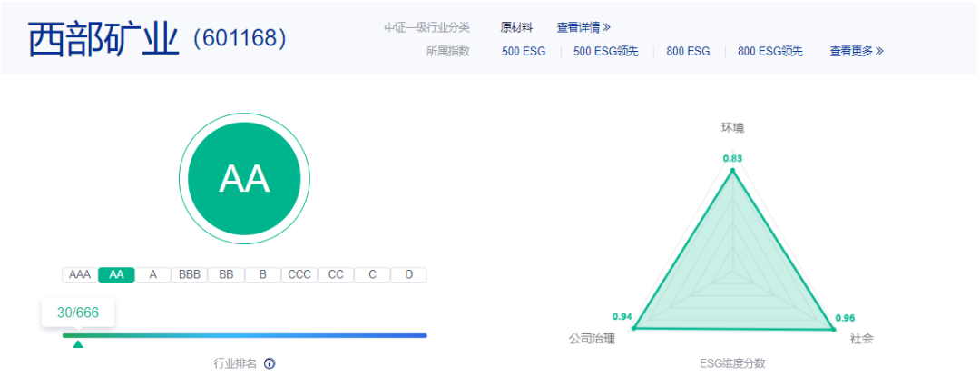This screenshot has width=980, height=387.
Task: Select the A rating box
Action: point(153,275)
